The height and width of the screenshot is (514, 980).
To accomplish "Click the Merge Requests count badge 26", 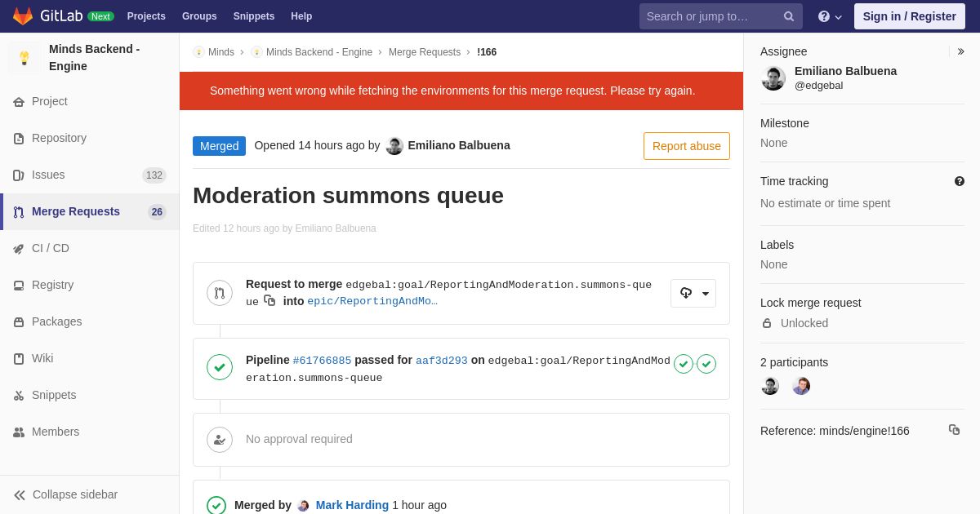I will [x=157, y=212].
